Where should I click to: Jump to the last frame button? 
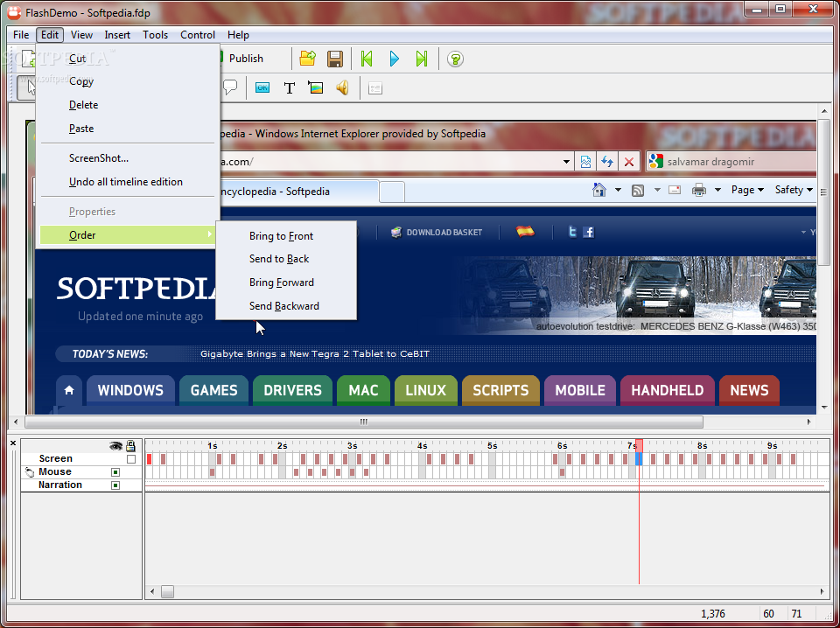422,59
